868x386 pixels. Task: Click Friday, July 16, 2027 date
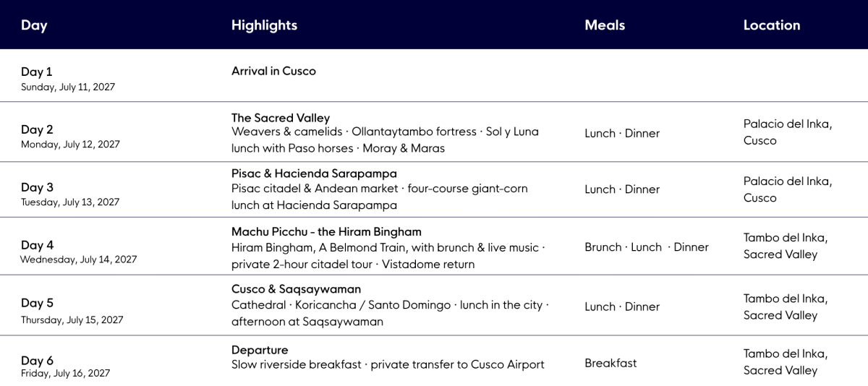(x=65, y=374)
